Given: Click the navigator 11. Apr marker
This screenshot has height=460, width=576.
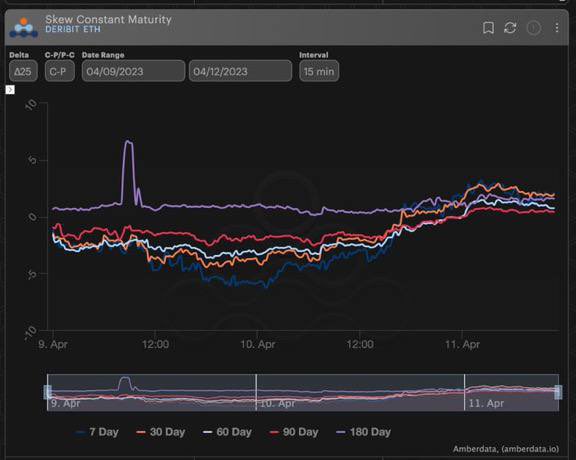Looking at the screenshot, I should coord(486,403).
